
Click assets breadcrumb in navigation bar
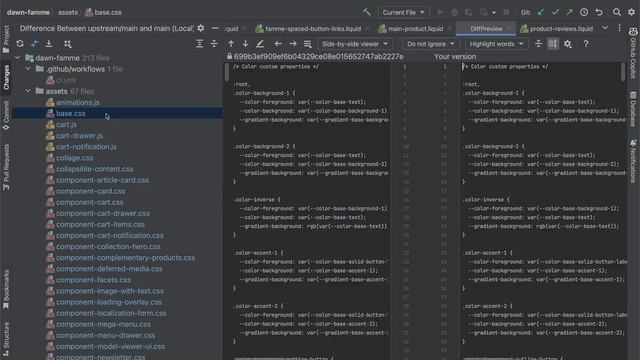pyautogui.click(x=68, y=12)
